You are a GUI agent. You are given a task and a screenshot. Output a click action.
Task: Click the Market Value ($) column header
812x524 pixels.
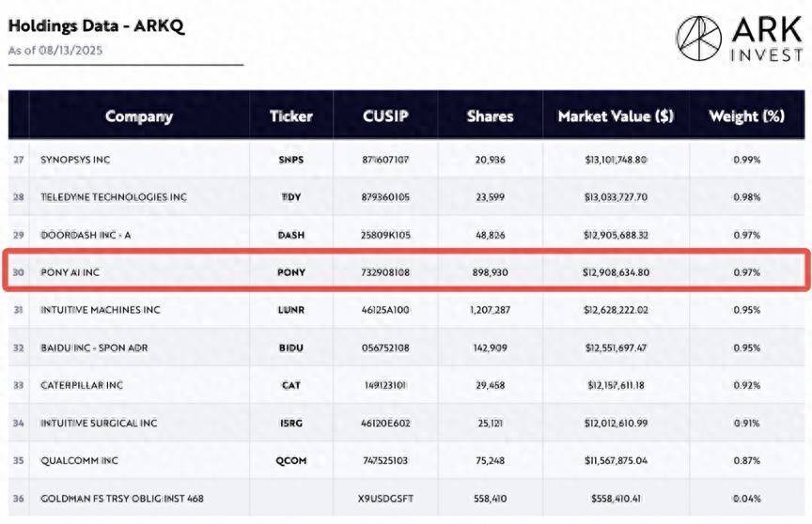pos(616,116)
